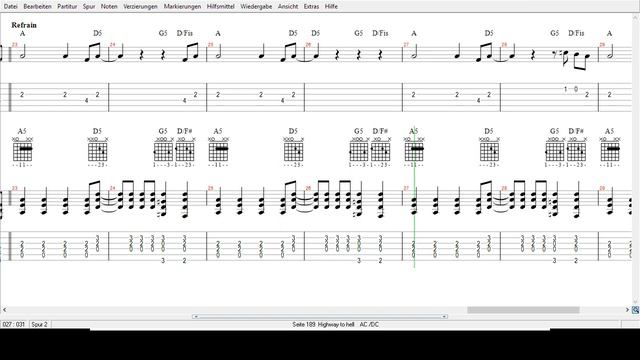Click the A5 chord diagram in measure 25

tap(218, 152)
